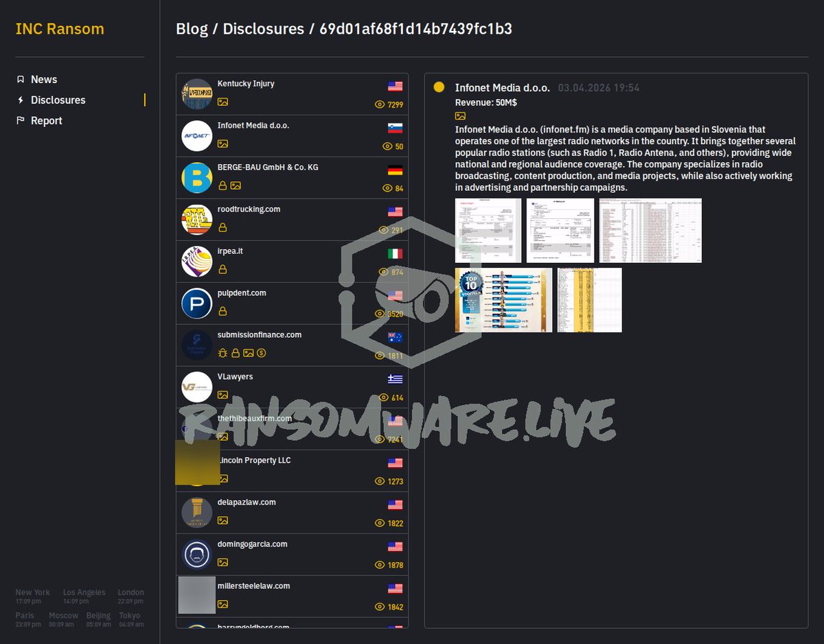Click the lock icon under pulpdent.com
This screenshot has height=644, width=824.
pos(222,311)
